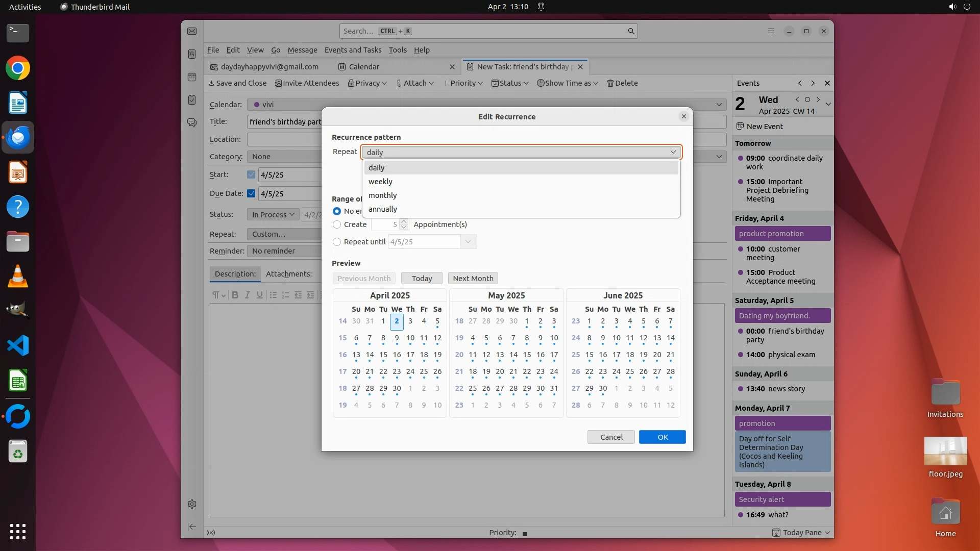
Task: Open the Settings gear in sidebar
Action: pos(192,504)
